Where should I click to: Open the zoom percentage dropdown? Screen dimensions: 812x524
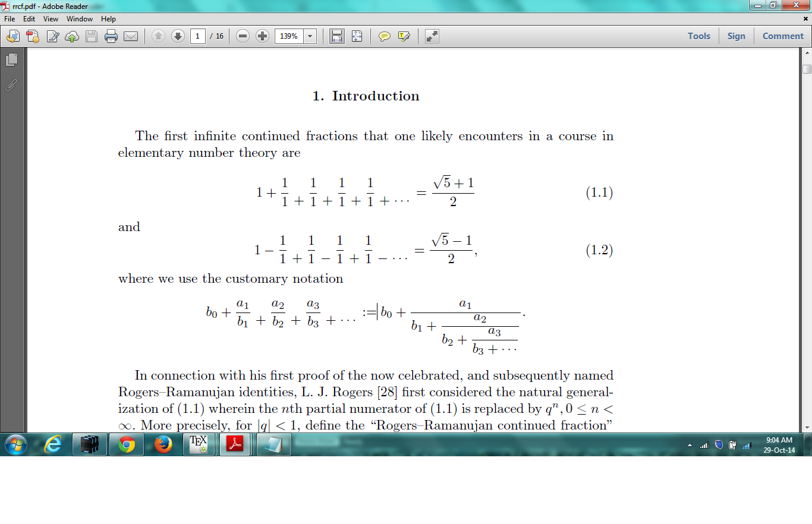[x=310, y=36]
